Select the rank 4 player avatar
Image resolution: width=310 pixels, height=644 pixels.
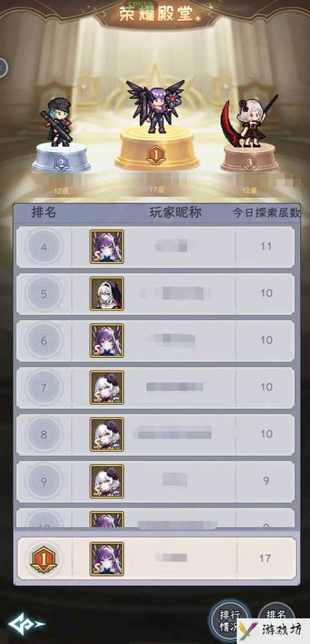(107, 247)
